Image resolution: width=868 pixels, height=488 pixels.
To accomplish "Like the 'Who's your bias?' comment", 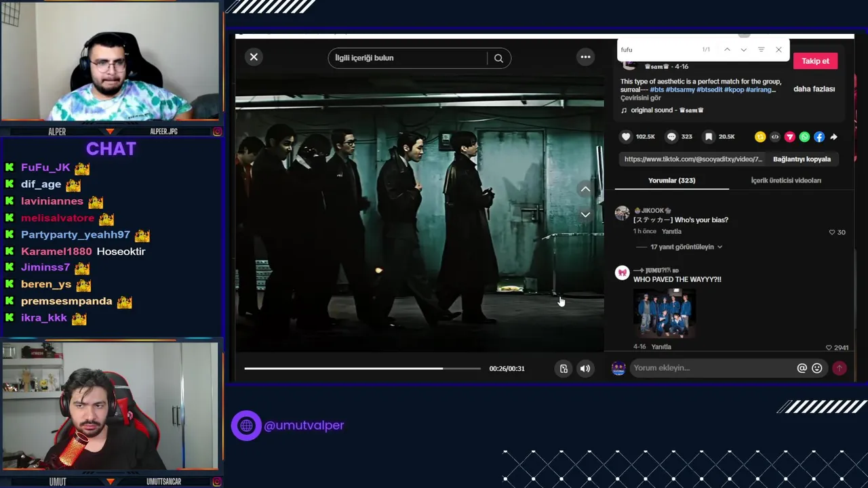I will pos(832,232).
